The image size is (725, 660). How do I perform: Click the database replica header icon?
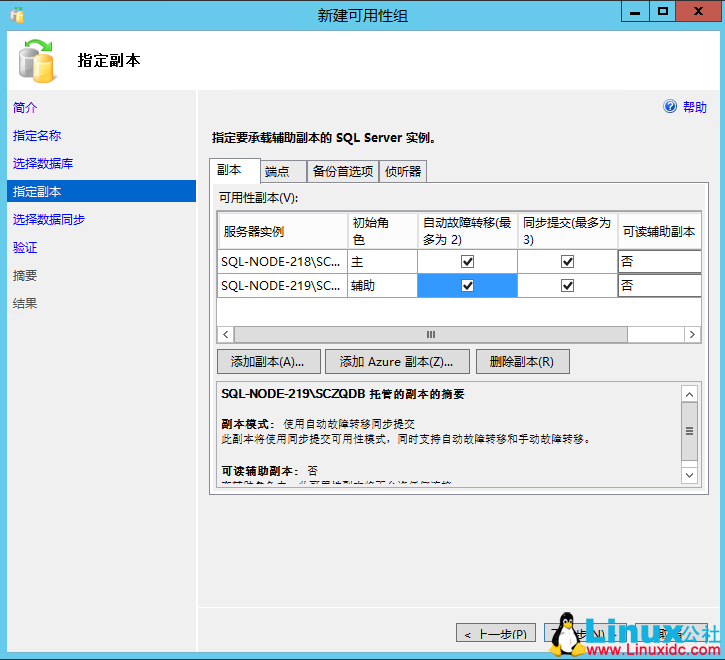[x=37, y=61]
